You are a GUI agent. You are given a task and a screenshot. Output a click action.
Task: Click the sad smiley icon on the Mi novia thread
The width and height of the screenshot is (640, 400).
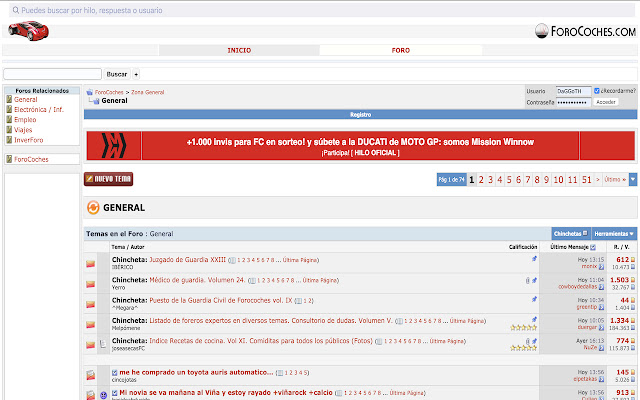tap(103, 395)
